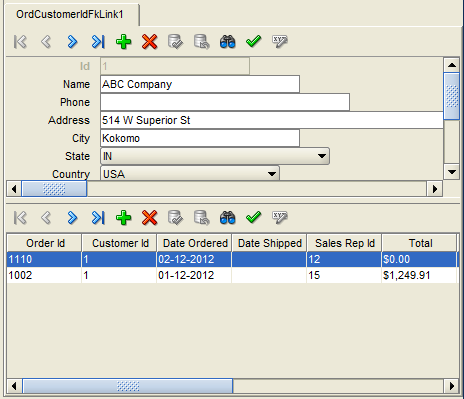Click orders table scrollbar left arrow

coord(14,386)
